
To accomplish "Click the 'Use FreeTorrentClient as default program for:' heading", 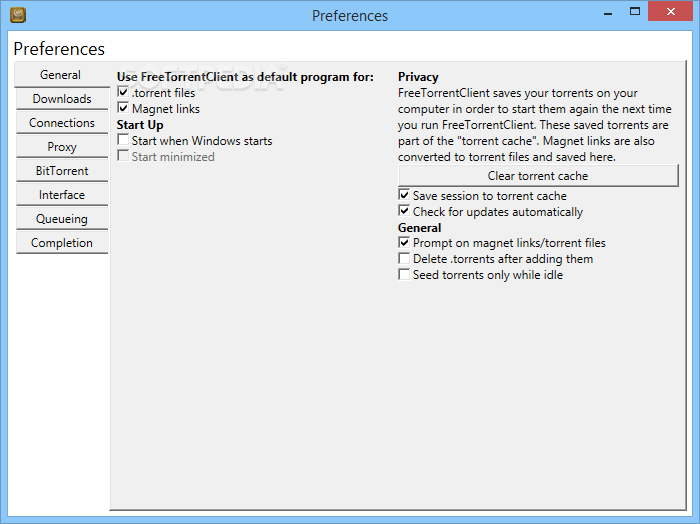I will point(245,77).
